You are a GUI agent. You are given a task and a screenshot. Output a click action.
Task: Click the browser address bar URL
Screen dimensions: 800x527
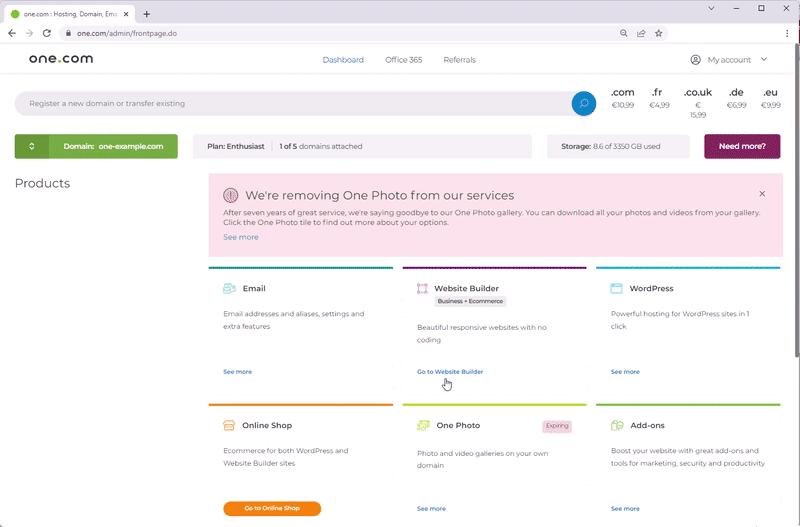click(x=127, y=33)
